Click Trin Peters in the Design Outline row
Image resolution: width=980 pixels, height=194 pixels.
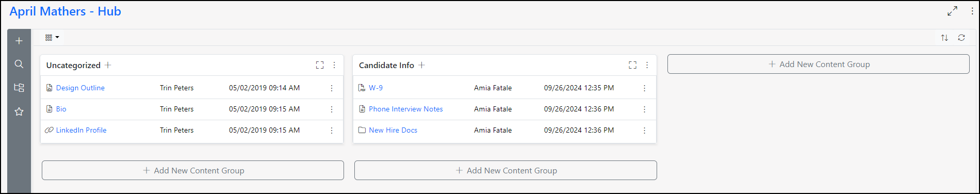point(177,88)
